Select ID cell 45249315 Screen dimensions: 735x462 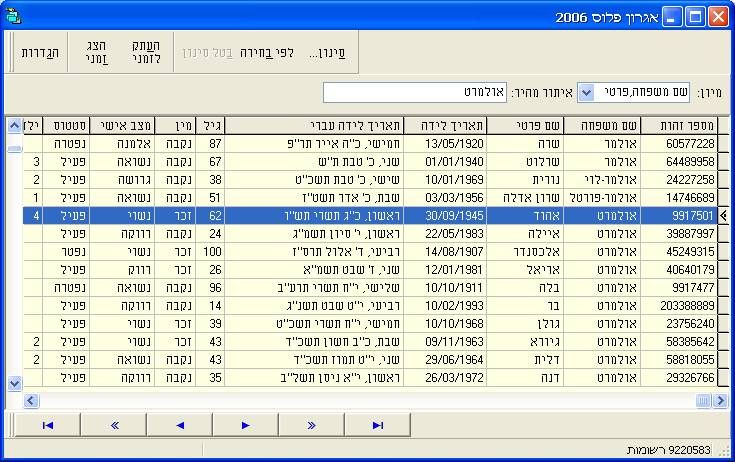tap(679, 252)
